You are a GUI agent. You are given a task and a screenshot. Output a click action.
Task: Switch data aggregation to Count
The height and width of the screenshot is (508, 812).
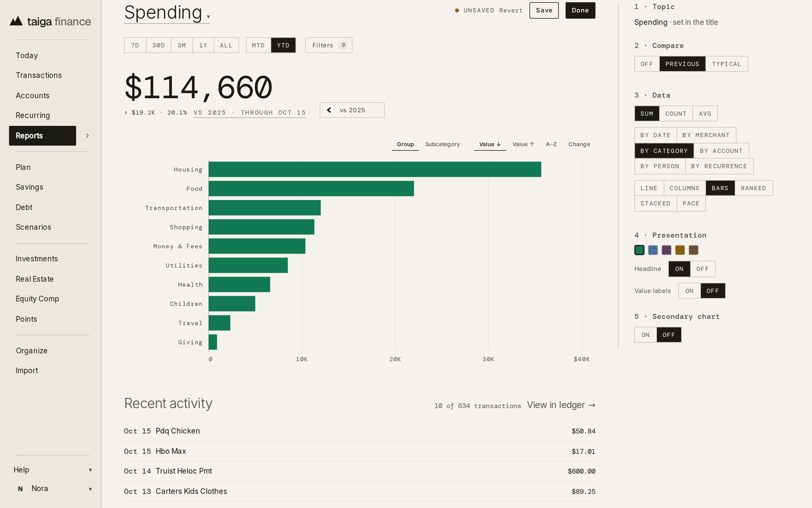click(676, 113)
